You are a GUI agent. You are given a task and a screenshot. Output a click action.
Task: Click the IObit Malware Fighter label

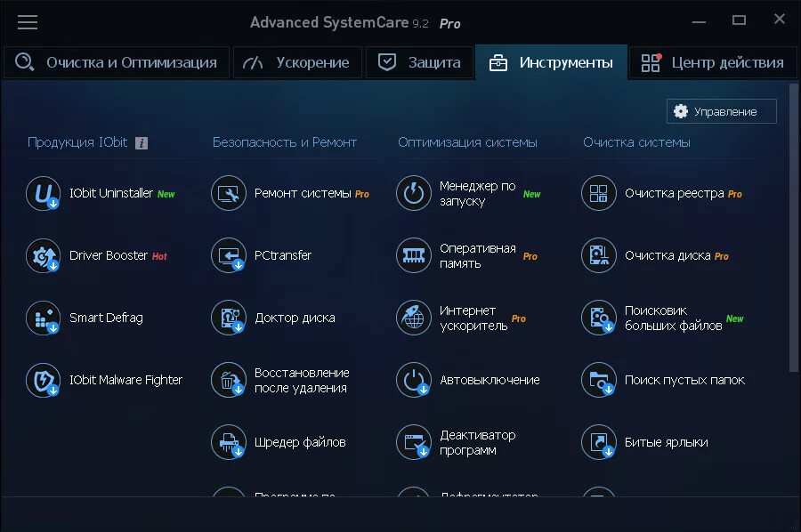click(x=125, y=380)
